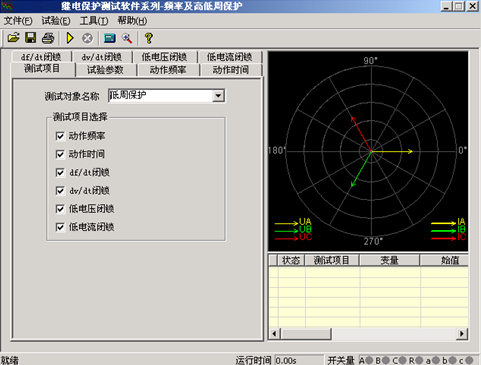Disable the 低电压闭锁 checkbox
Image resolution: width=481 pixels, height=365 pixels.
point(60,209)
